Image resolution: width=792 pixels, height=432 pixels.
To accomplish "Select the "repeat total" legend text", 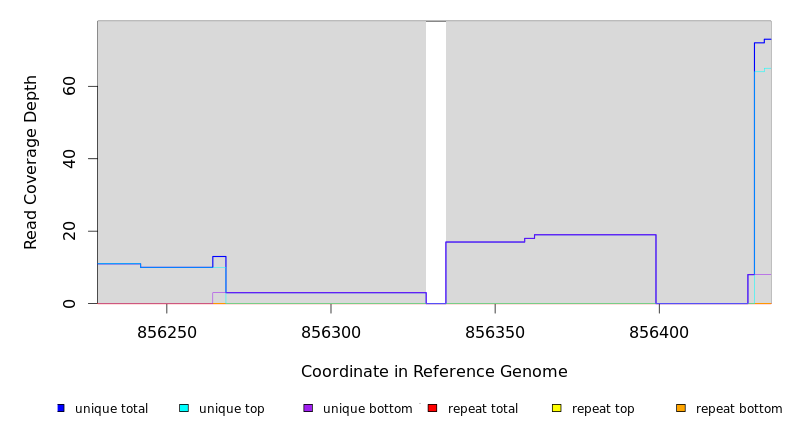I will click(x=483, y=409).
